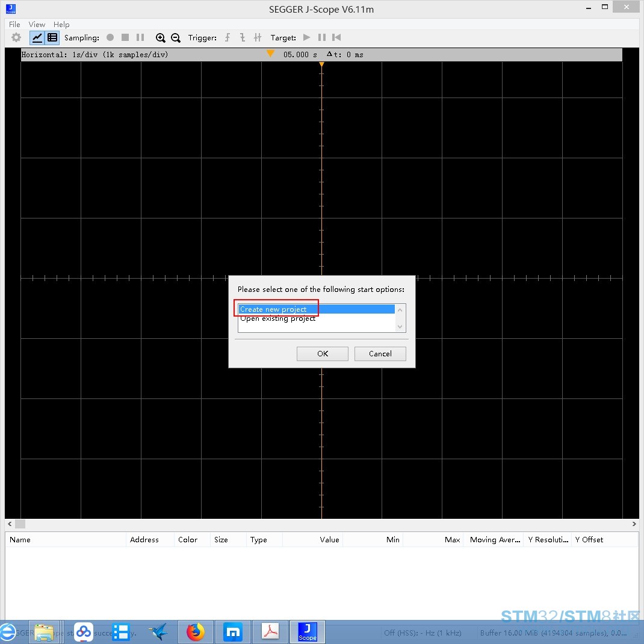Click start options list scroll up arrow
Image resolution: width=644 pixels, height=644 pixels.
tap(400, 310)
